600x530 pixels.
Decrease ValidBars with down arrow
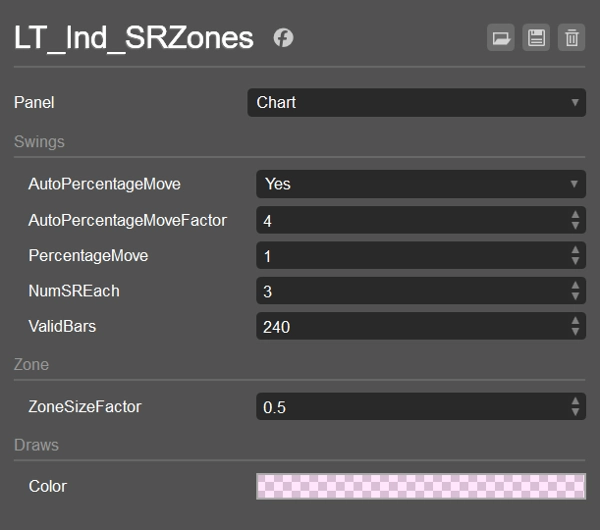point(575,332)
